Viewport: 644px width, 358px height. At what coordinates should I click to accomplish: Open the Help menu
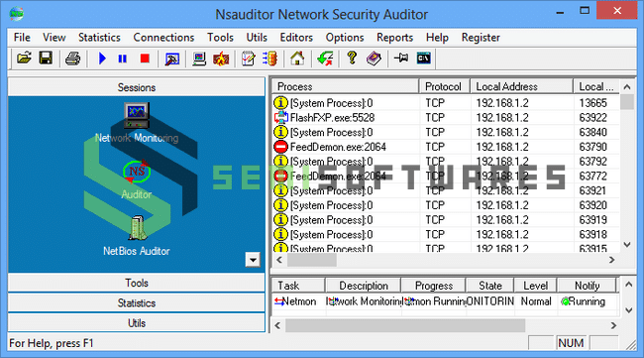coord(437,38)
